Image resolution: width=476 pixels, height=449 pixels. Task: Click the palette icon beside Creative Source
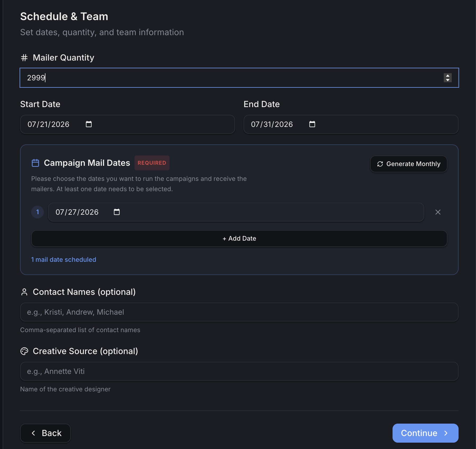[x=24, y=351]
